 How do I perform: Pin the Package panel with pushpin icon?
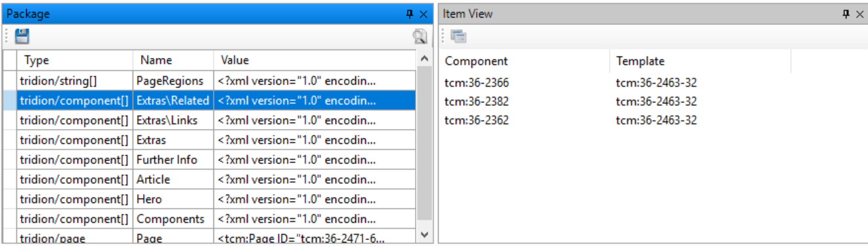tap(410, 14)
